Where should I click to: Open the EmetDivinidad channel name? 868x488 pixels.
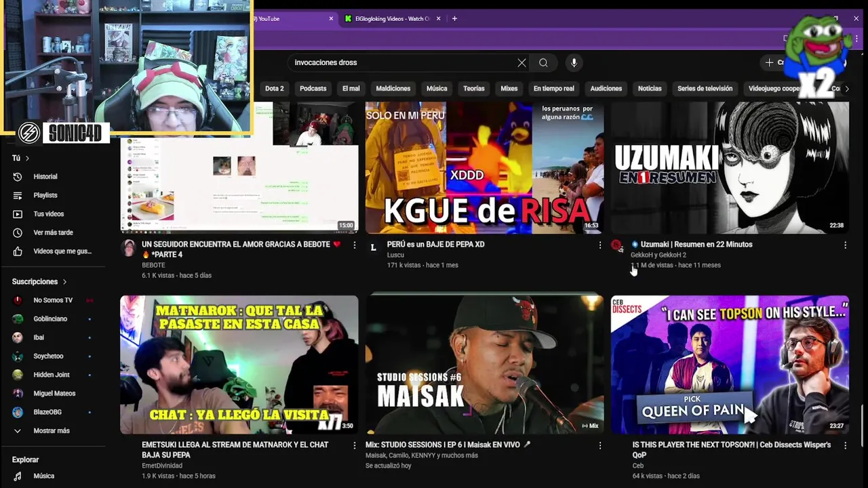(163, 466)
